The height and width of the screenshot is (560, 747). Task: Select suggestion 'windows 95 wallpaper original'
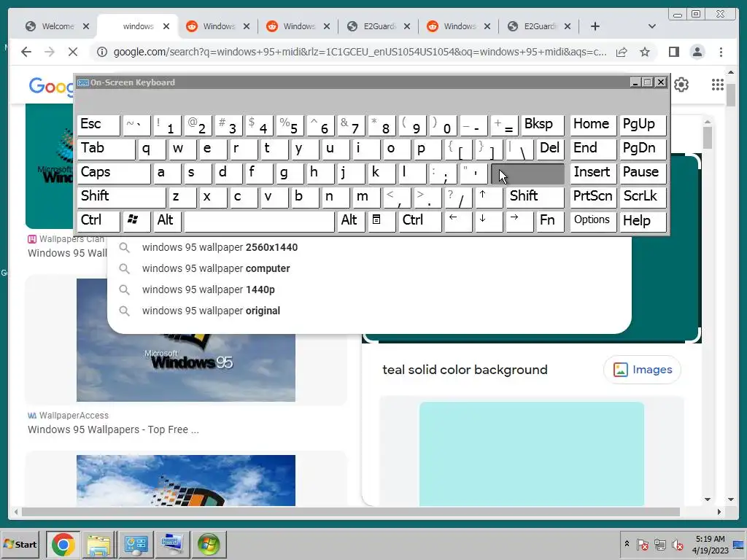click(369, 311)
